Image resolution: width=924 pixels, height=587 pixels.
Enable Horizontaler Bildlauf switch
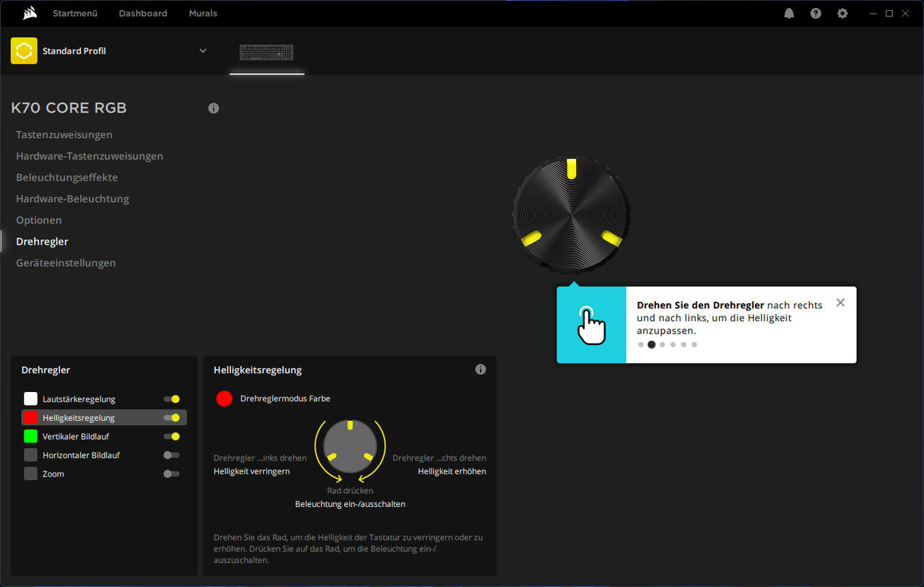click(x=172, y=455)
